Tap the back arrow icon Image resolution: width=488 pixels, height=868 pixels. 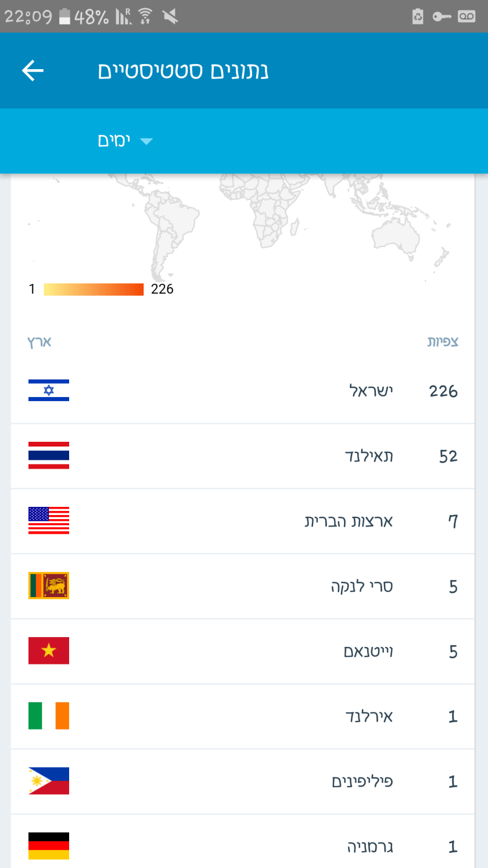point(33,71)
